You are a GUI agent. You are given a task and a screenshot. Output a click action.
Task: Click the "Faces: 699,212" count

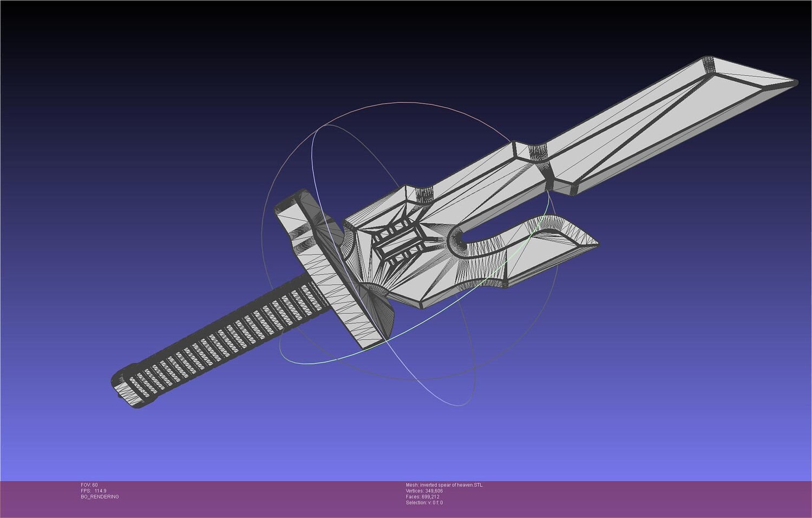point(423,497)
